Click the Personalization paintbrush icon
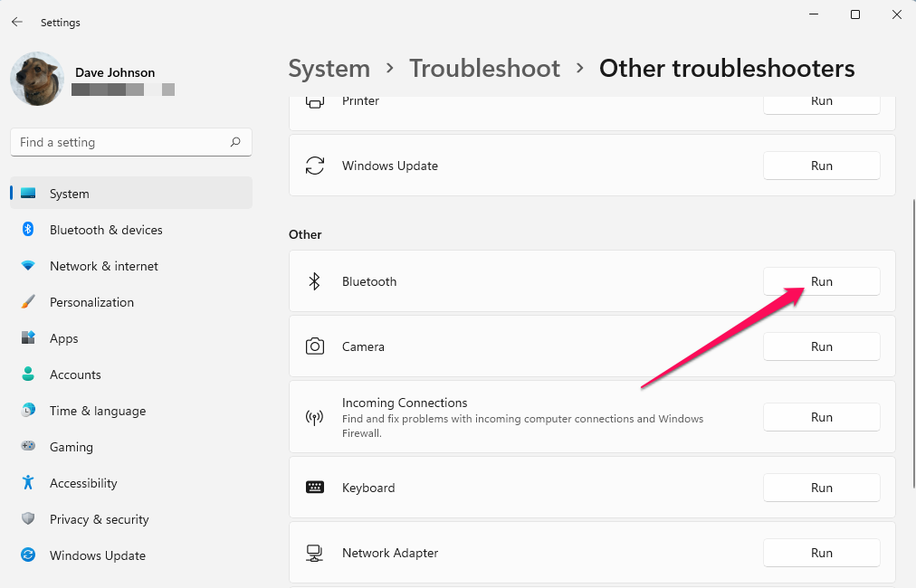 (x=28, y=302)
